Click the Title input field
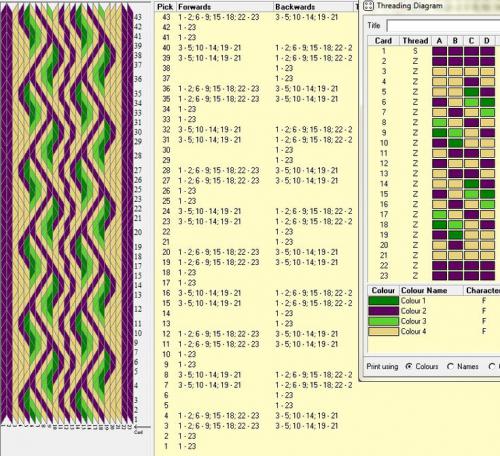Viewport: 500px width, 456px height. coord(443,26)
